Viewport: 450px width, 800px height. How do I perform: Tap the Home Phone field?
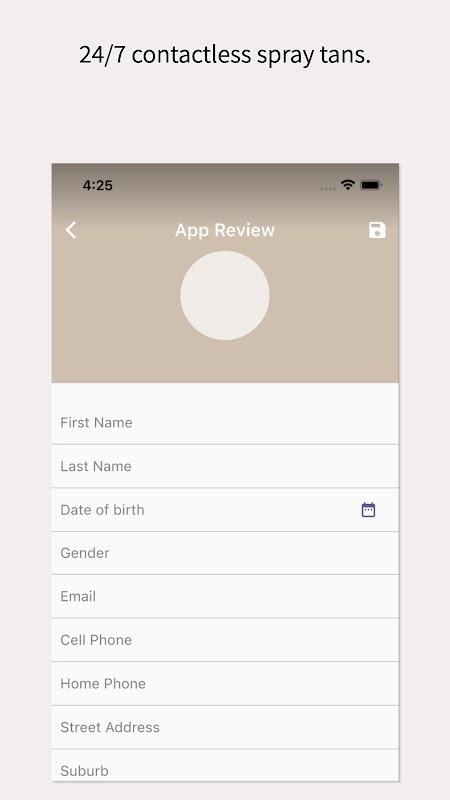coord(225,684)
